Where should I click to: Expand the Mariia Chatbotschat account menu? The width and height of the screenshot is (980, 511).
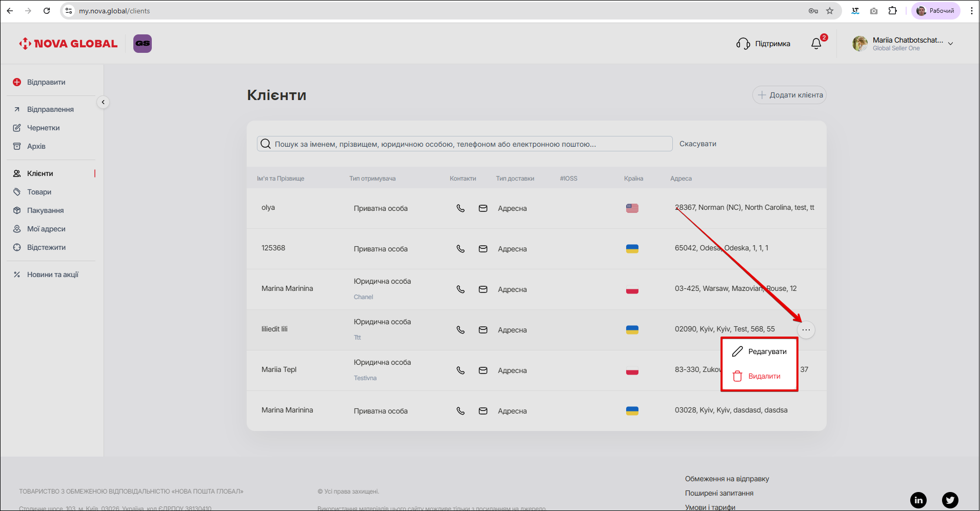[951, 44]
